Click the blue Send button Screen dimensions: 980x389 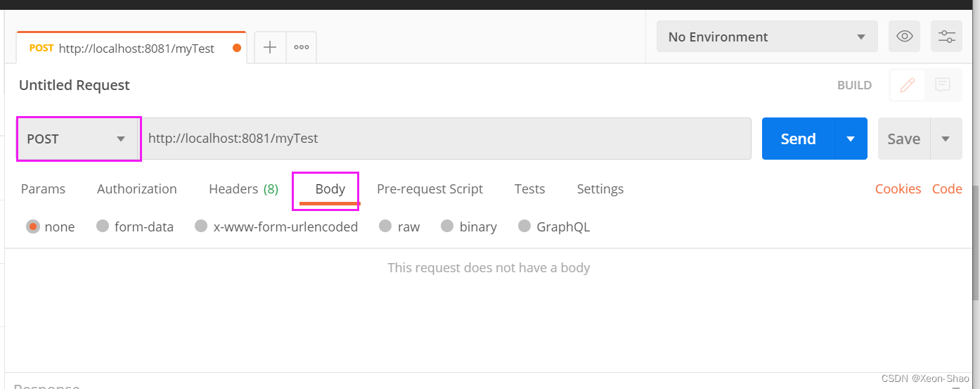click(x=799, y=139)
